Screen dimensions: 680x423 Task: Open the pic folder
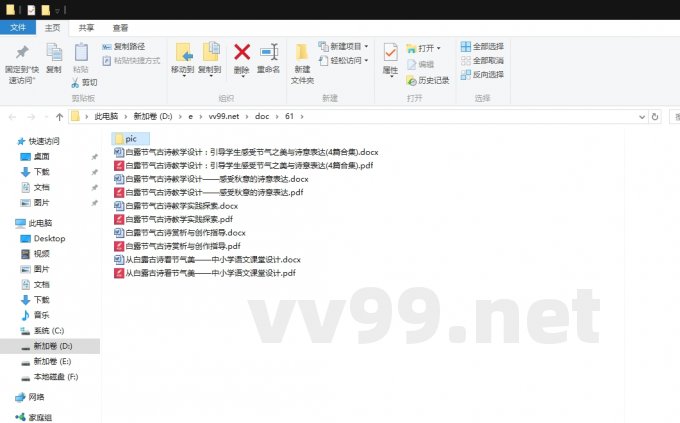(x=131, y=139)
